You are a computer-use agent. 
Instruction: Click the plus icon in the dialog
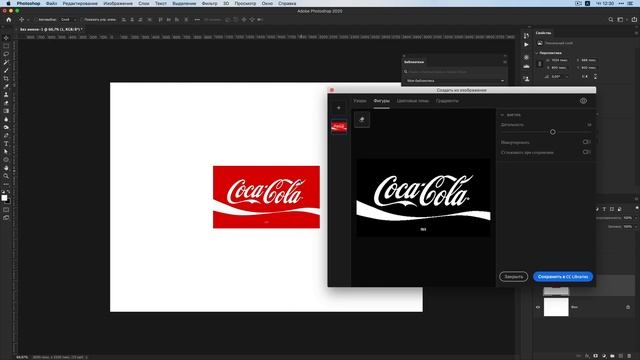[338, 108]
